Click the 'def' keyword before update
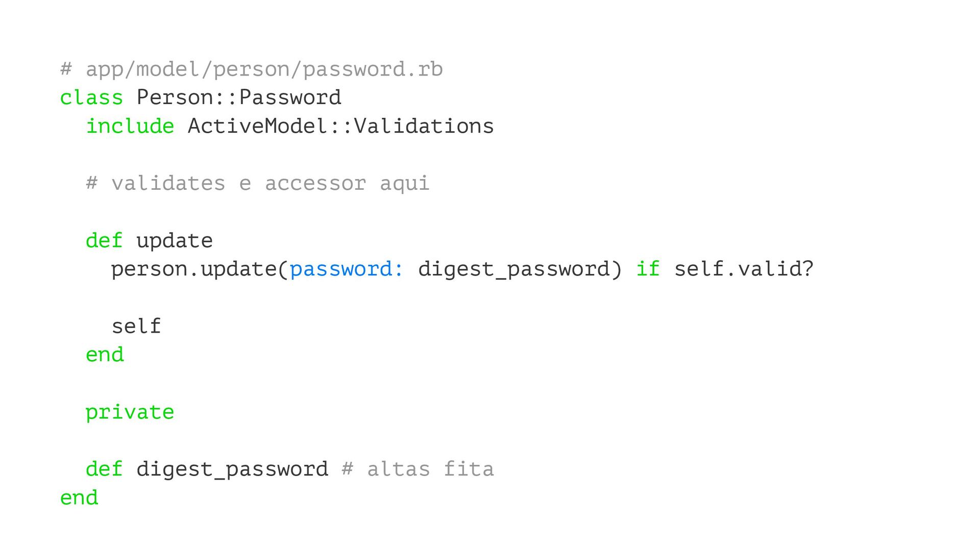Screen dimensions: 980x551 [x=104, y=240]
